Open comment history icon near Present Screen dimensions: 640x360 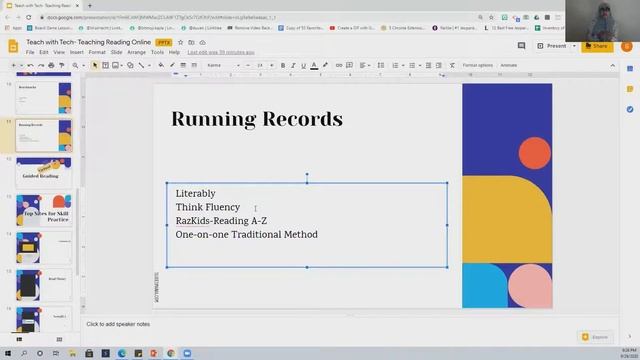coord(521,46)
